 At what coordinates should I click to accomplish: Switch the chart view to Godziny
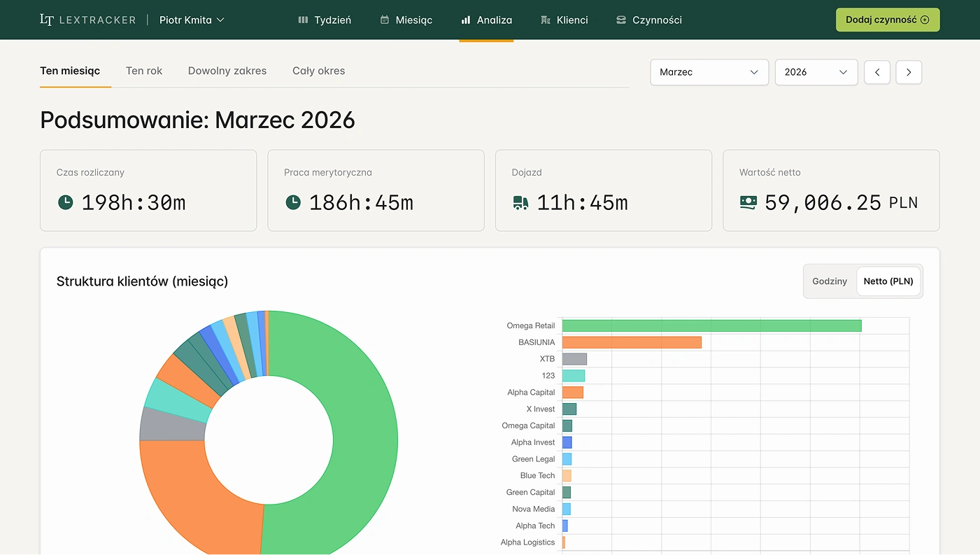pos(830,281)
